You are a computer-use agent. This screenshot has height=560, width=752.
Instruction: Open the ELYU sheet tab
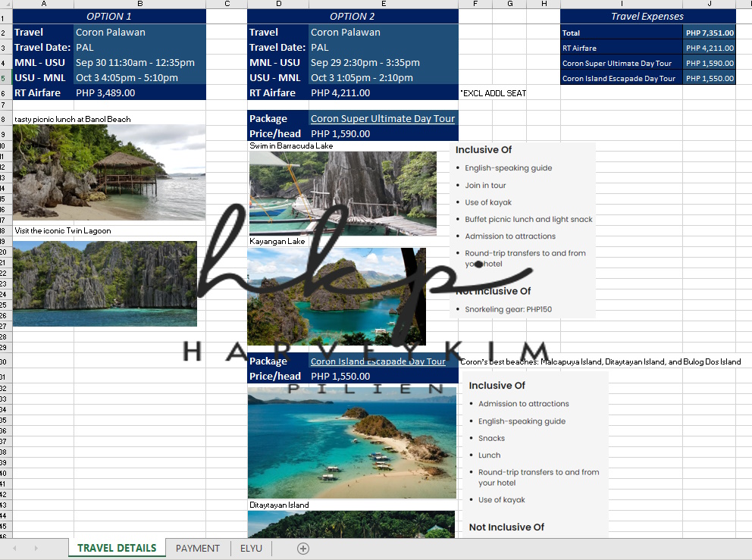pos(252,548)
